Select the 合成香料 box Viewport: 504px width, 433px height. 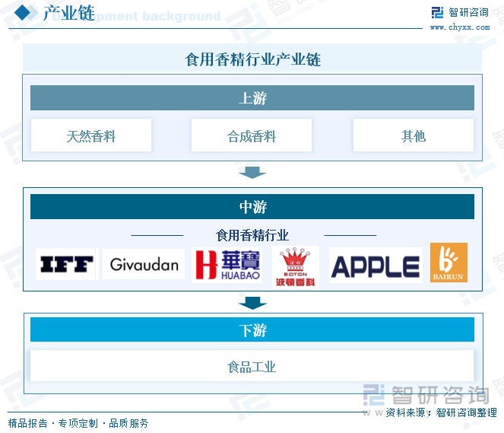point(252,135)
